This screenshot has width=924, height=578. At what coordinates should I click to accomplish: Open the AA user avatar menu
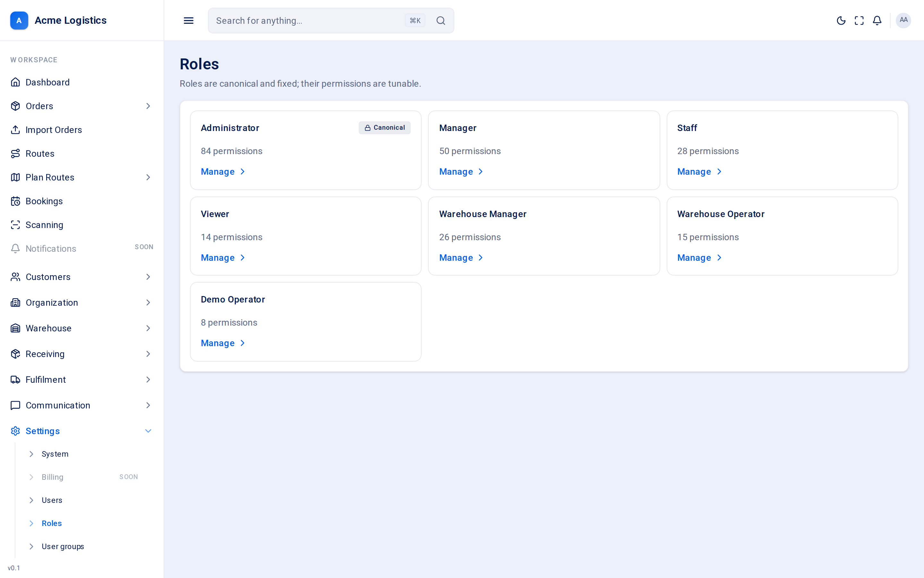coord(903,20)
